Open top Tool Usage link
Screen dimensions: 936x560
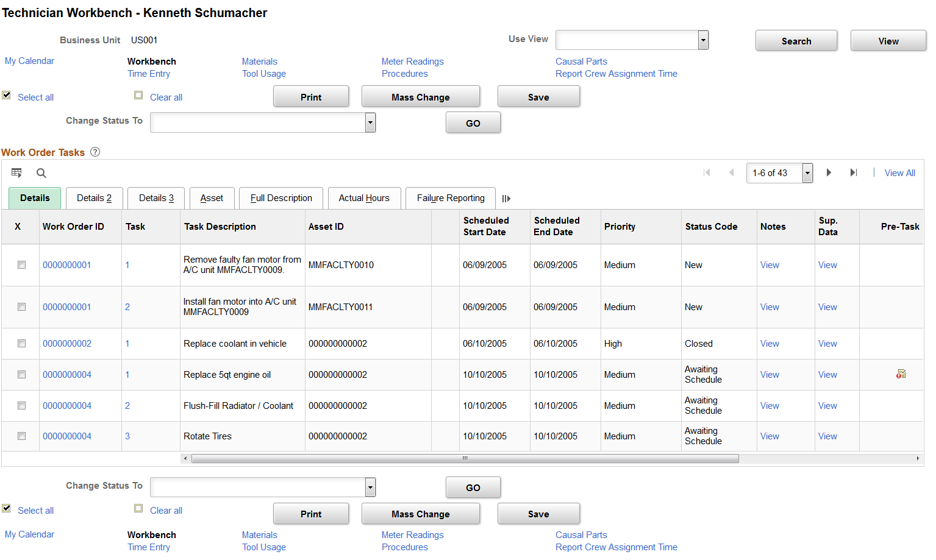264,74
